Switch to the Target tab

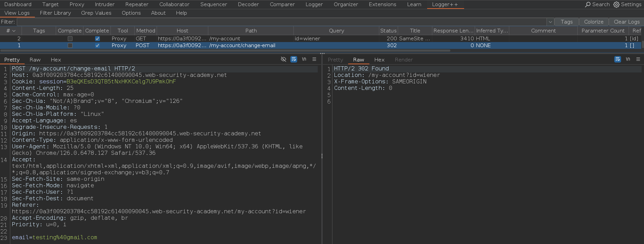click(x=50, y=4)
